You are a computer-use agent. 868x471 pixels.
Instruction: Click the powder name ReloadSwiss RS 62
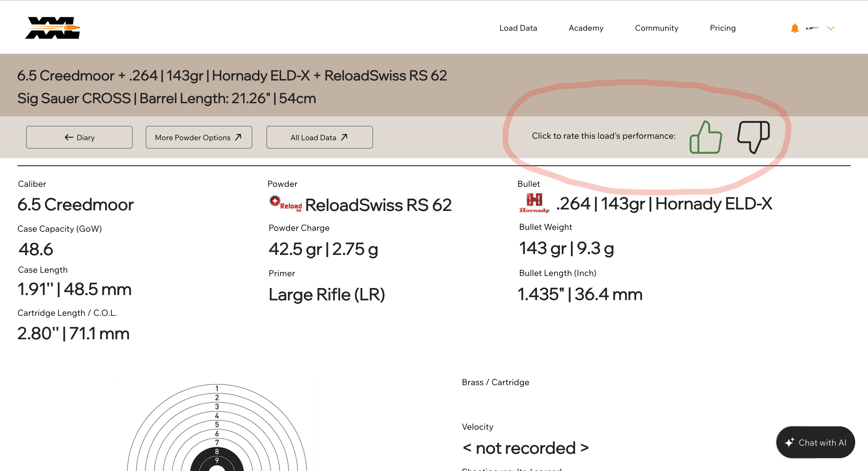pyautogui.click(x=378, y=205)
